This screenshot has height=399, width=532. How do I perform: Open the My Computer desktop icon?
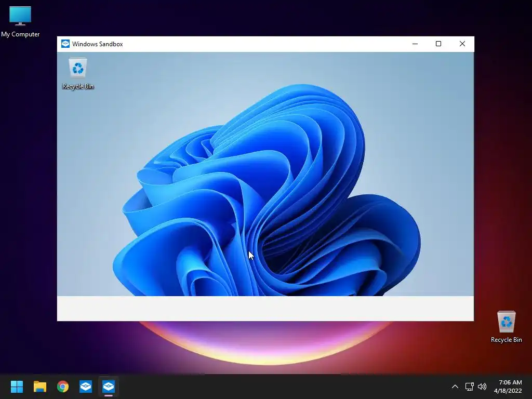20,21
